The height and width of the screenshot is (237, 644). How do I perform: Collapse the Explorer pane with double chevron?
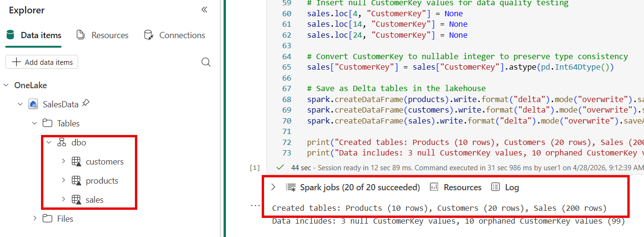pos(204,10)
